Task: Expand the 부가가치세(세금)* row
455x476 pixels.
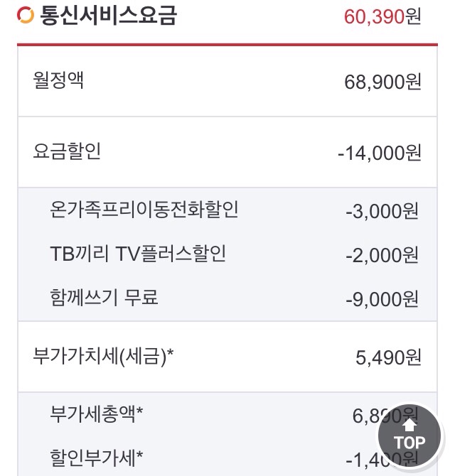Action: pyautogui.click(x=103, y=356)
